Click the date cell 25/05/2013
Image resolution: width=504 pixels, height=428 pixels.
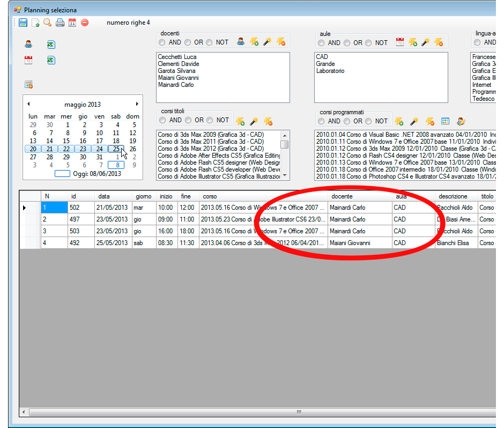[x=113, y=243]
